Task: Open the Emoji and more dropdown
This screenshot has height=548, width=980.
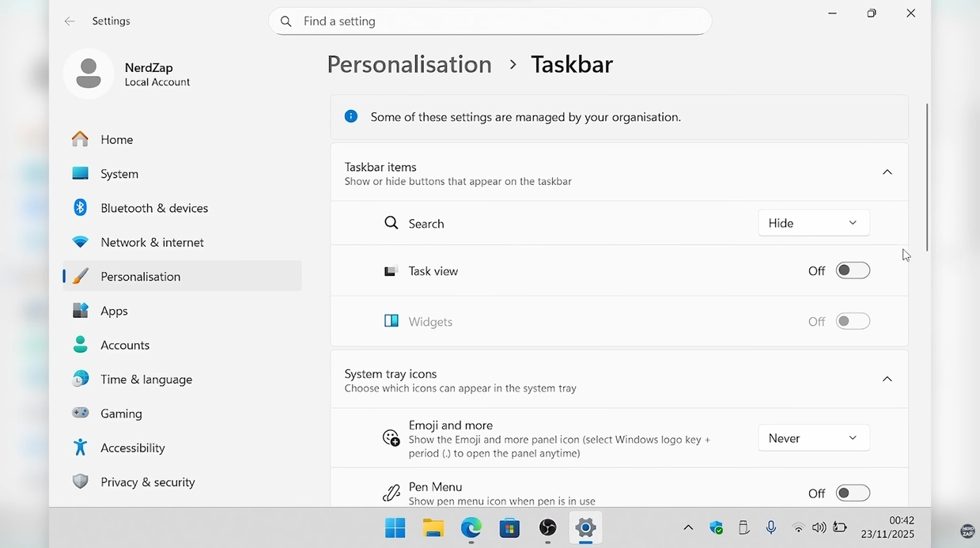Action: 813,438
